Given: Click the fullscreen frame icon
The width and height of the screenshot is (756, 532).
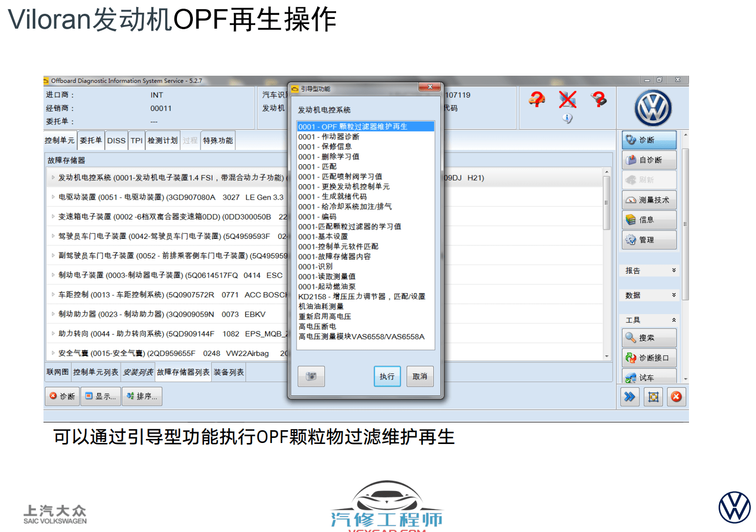Looking at the screenshot, I should coord(653,397).
